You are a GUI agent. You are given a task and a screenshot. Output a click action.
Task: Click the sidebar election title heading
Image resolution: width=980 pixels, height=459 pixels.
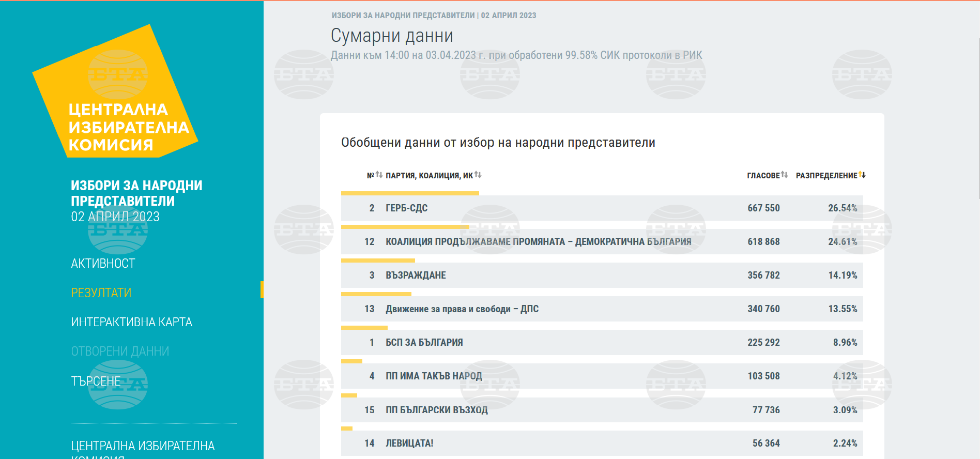pos(136,193)
